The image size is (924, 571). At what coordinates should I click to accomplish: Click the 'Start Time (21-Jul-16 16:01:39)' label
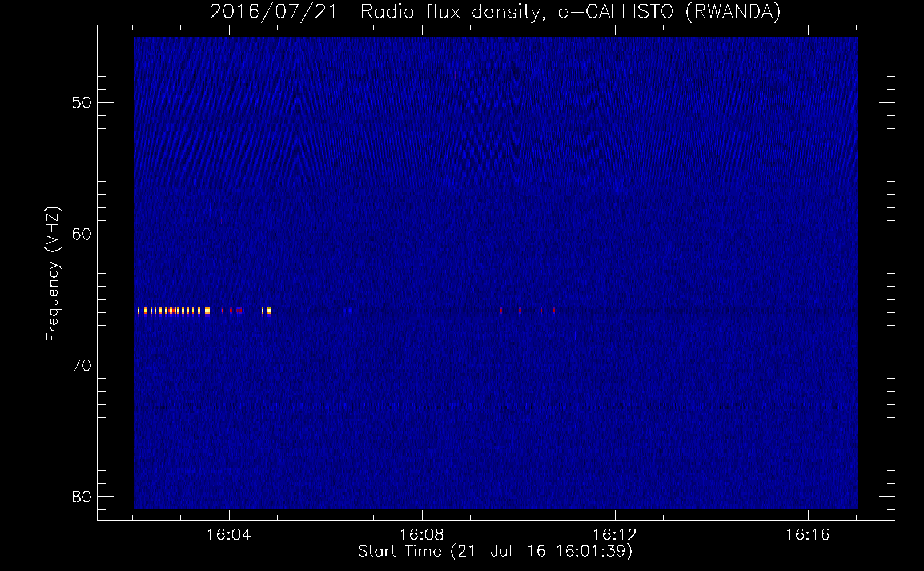click(x=495, y=552)
